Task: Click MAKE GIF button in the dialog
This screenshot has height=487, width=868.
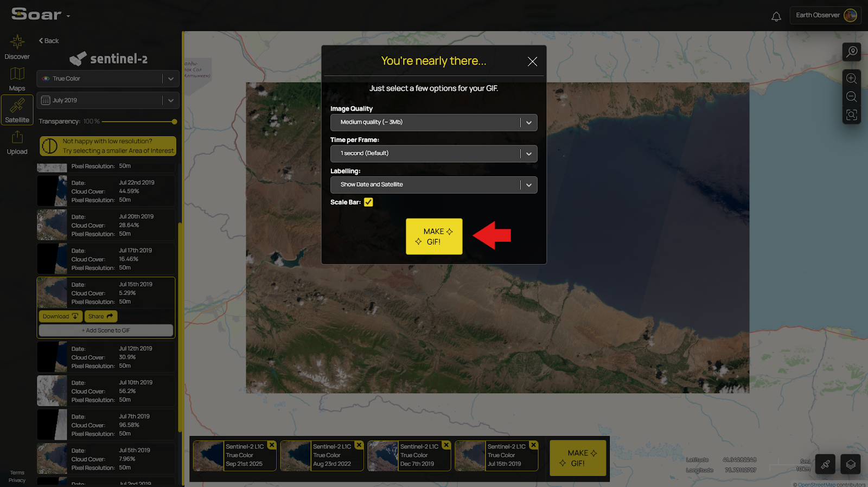Action: [x=434, y=236]
